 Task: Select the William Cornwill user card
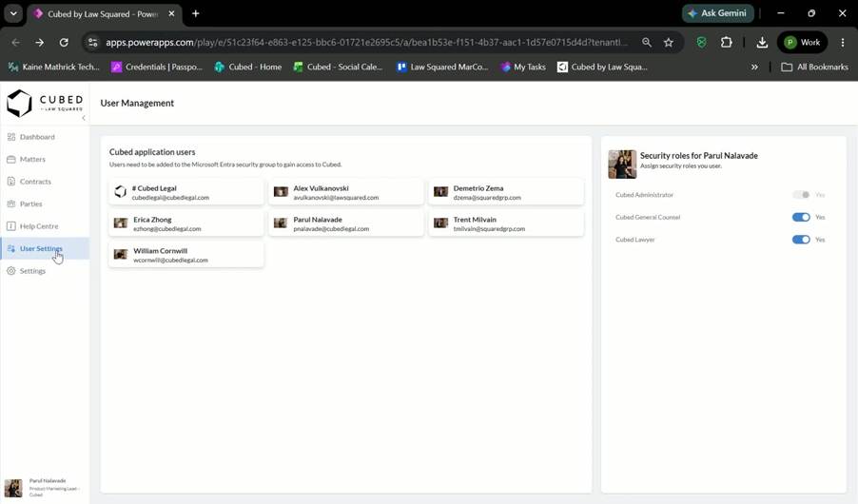coord(186,255)
